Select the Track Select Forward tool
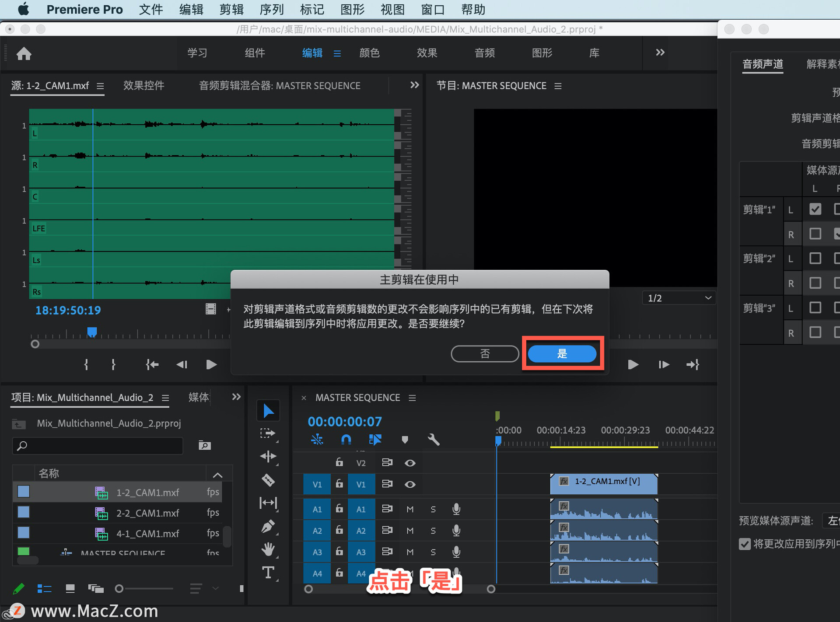Image resolution: width=840 pixels, height=622 pixels. [x=268, y=433]
